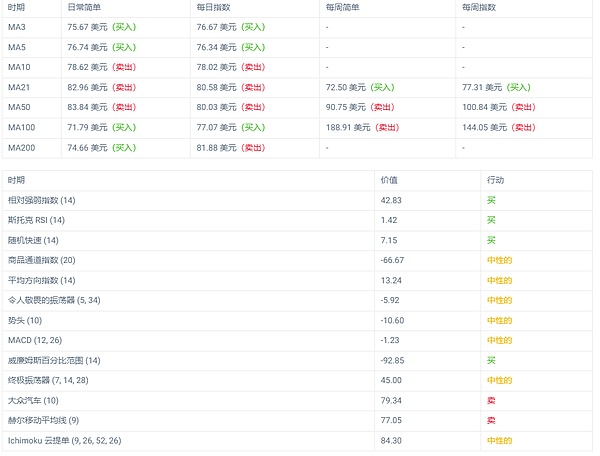This screenshot has height=456, width=600.
Task: Click the 90.75 美元 value in MA50 row
Action: 346,107
